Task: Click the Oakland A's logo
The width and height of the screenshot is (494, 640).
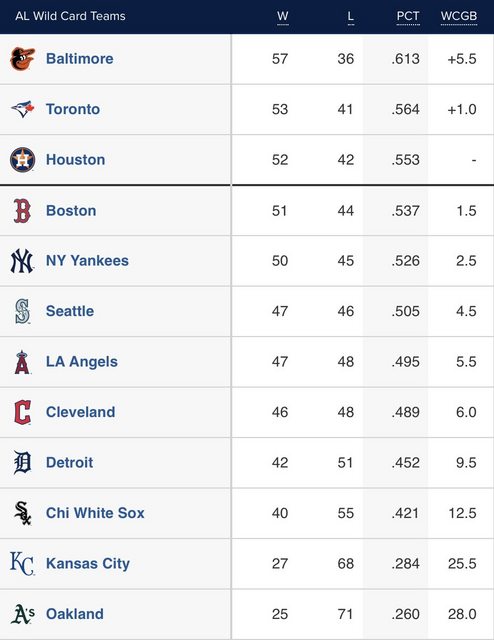Action: (x=22, y=614)
